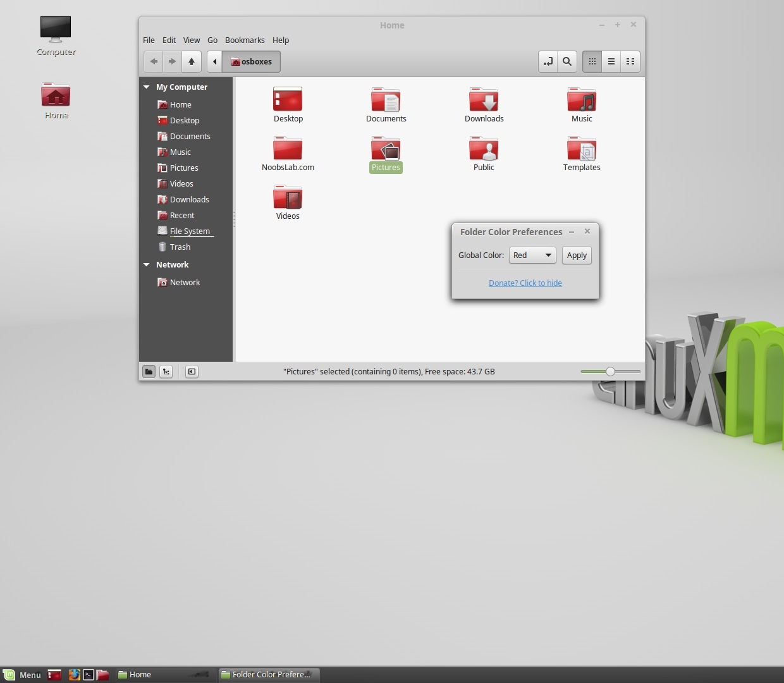Open the Music folder icon
784x683 pixels.
click(x=582, y=100)
